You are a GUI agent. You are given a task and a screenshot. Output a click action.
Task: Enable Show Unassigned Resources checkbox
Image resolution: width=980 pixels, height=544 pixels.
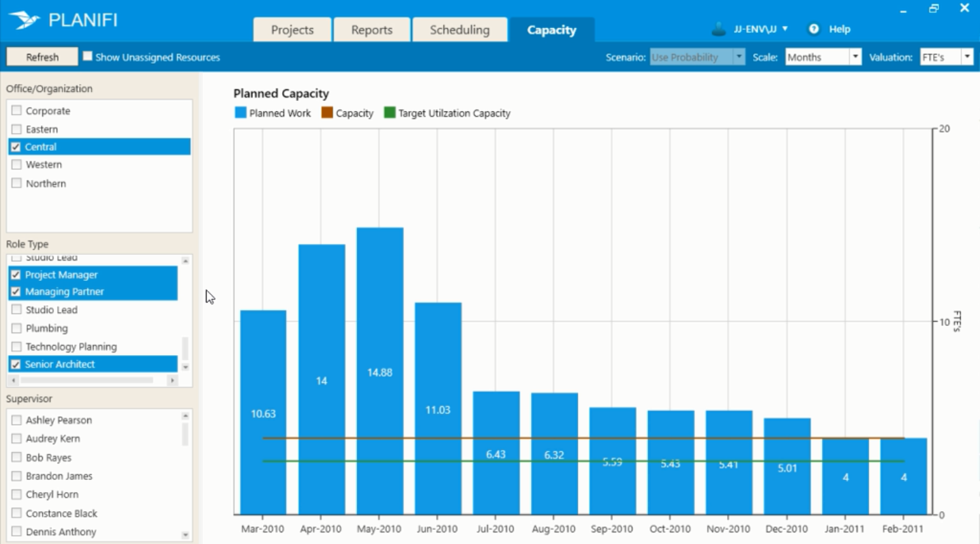click(88, 57)
